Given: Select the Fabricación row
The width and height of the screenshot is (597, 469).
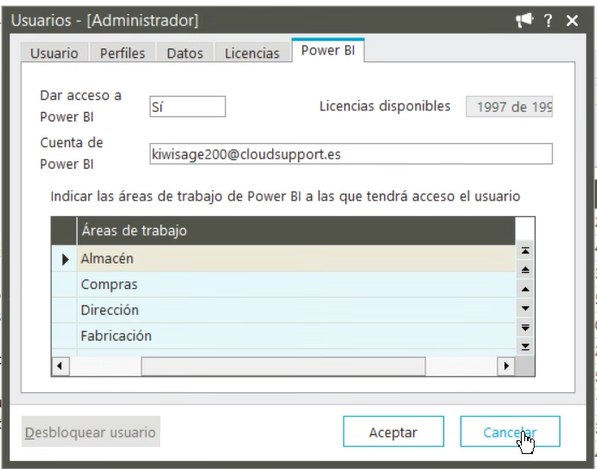Looking at the screenshot, I should [296, 336].
